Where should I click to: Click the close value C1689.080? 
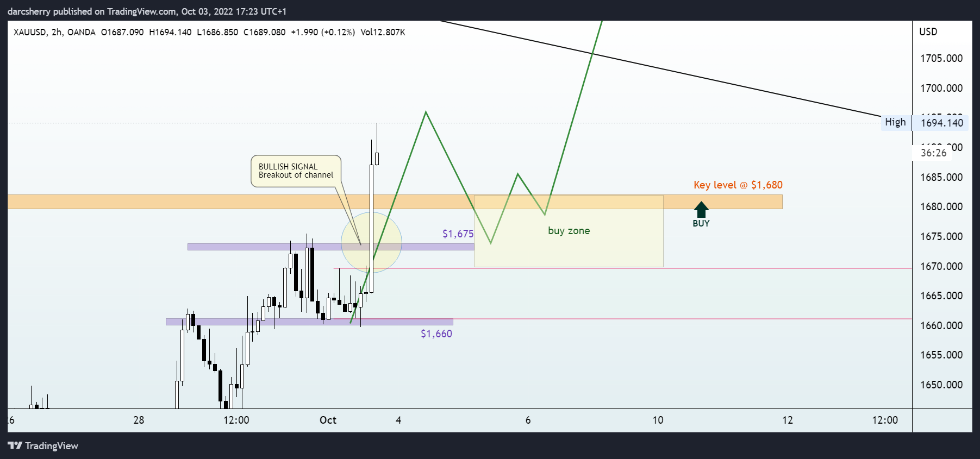[x=264, y=32]
